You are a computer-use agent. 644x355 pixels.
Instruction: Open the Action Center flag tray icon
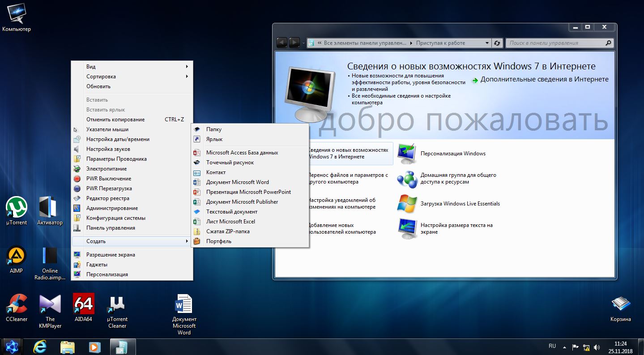pyautogui.click(x=576, y=347)
